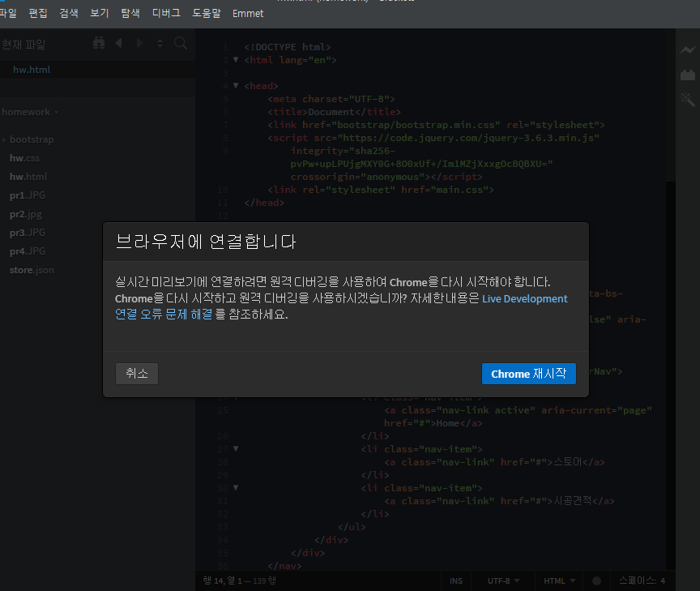Click the dialog title 브라우저에 연결합니다
The image size is (700, 591).
click(x=205, y=242)
